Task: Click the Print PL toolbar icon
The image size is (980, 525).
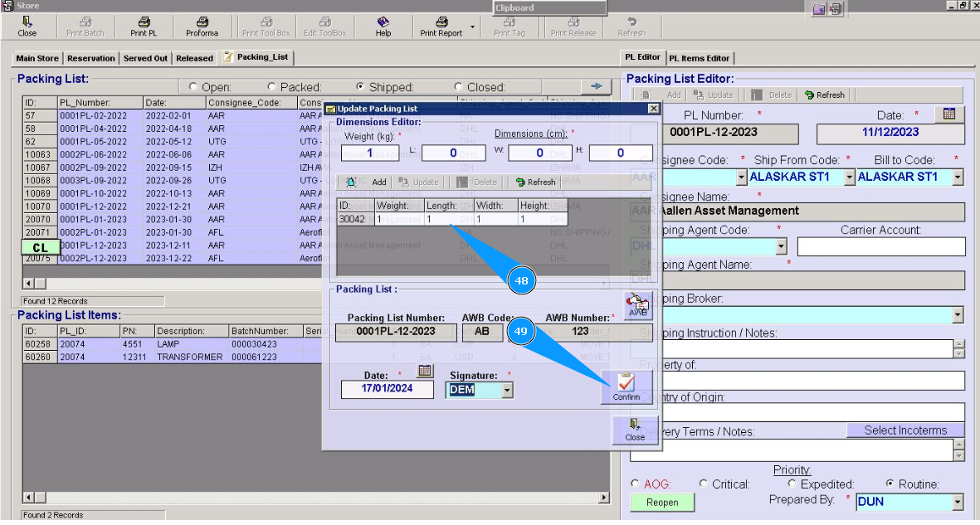Action: pyautogui.click(x=144, y=27)
